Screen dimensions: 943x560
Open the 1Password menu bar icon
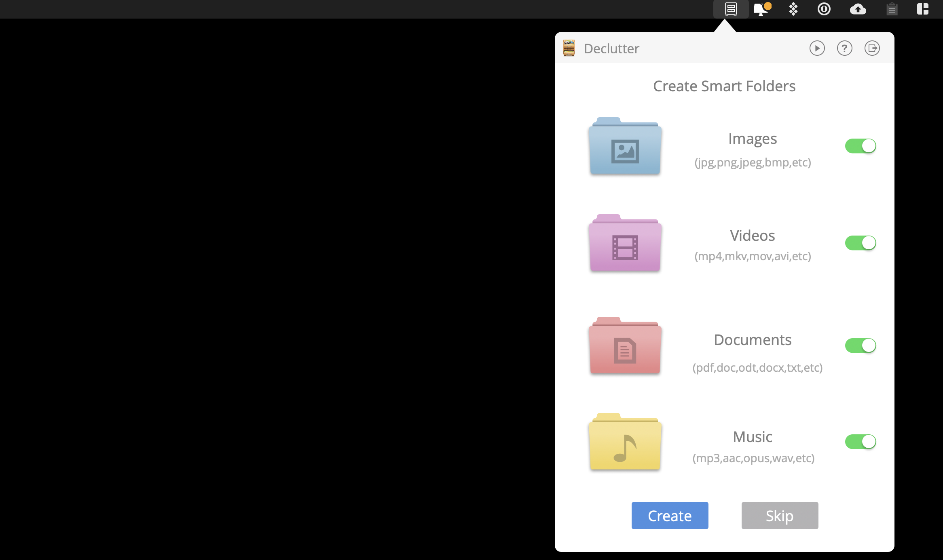(824, 9)
